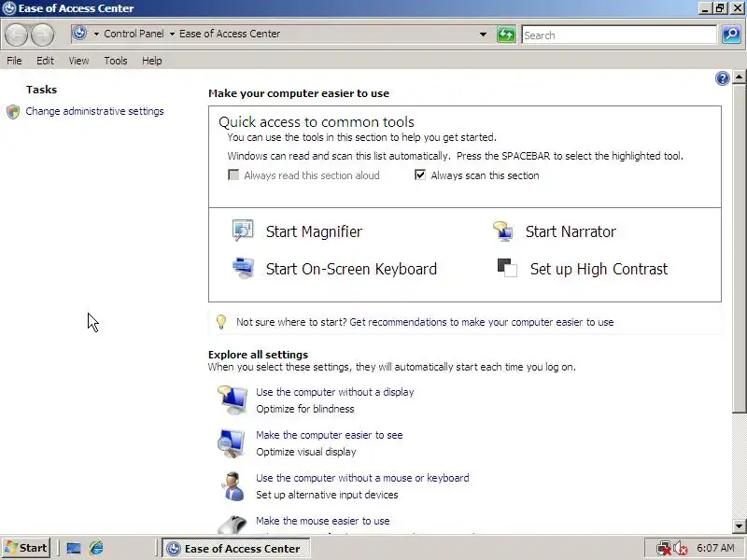The height and width of the screenshot is (560, 747).
Task: Click the shield icon by administrative settings
Action: tap(13, 111)
